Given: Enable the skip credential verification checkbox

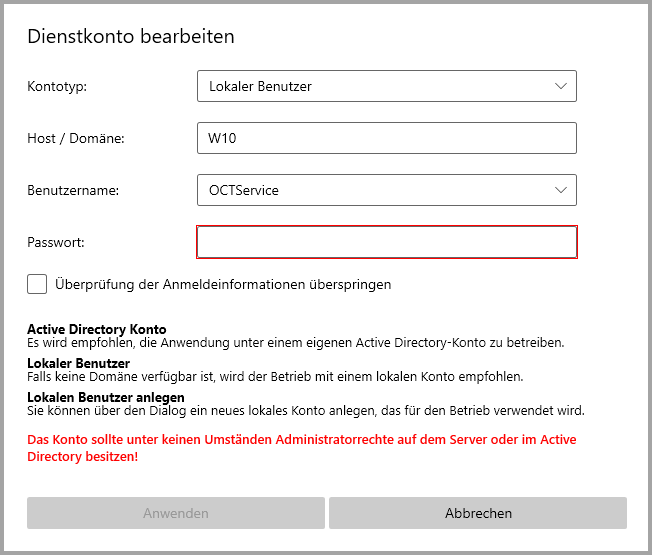Looking at the screenshot, I should tap(37, 284).
